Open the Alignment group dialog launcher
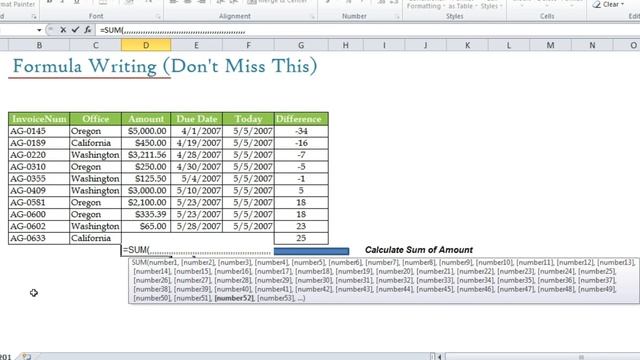The width and height of the screenshot is (640, 360). 313,17
